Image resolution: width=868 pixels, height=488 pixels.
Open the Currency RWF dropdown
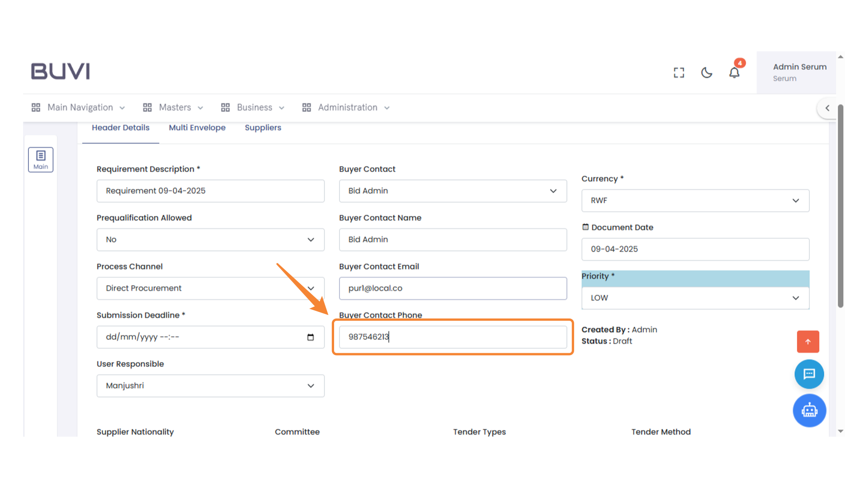(x=695, y=201)
